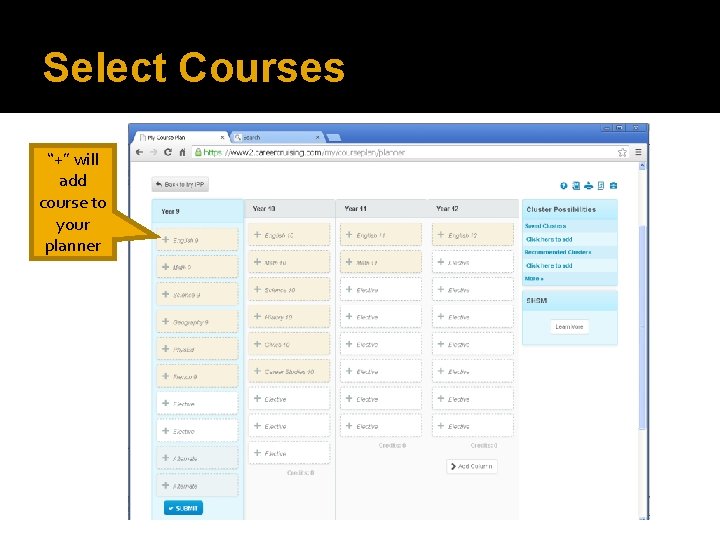Add French 9 via its plus icon
The width and height of the screenshot is (720, 540).
coord(166,376)
